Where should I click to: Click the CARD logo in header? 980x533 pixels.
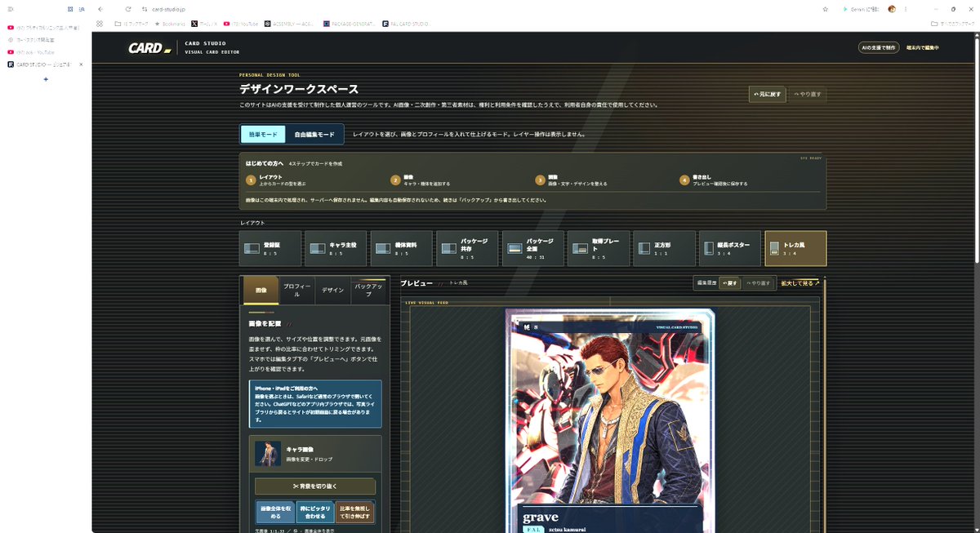149,48
